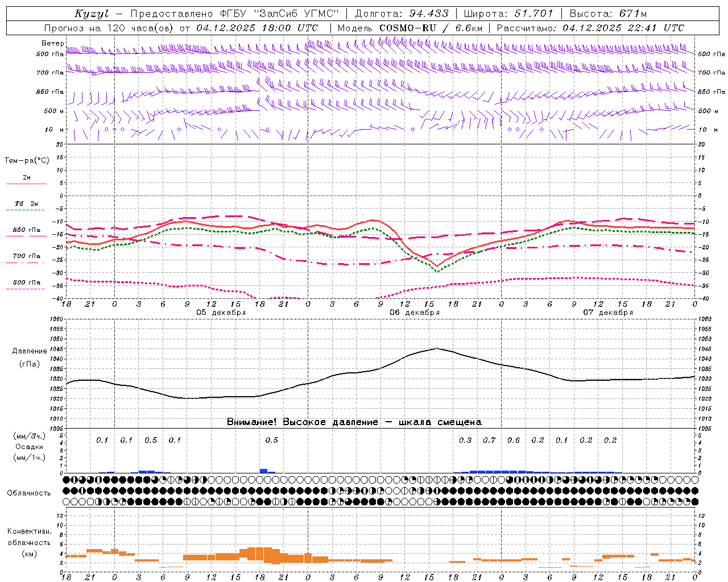Click the "06 декабря" date label
The image size is (728, 582).
point(415,313)
